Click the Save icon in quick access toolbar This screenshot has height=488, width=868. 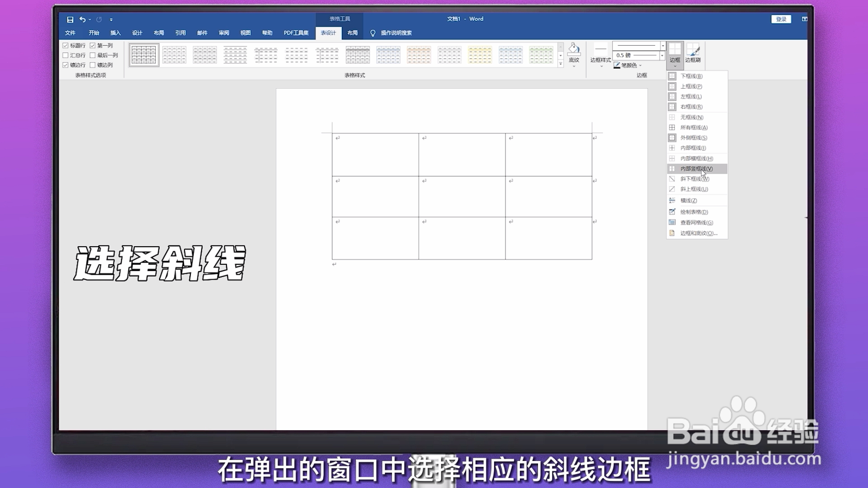pos(70,19)
